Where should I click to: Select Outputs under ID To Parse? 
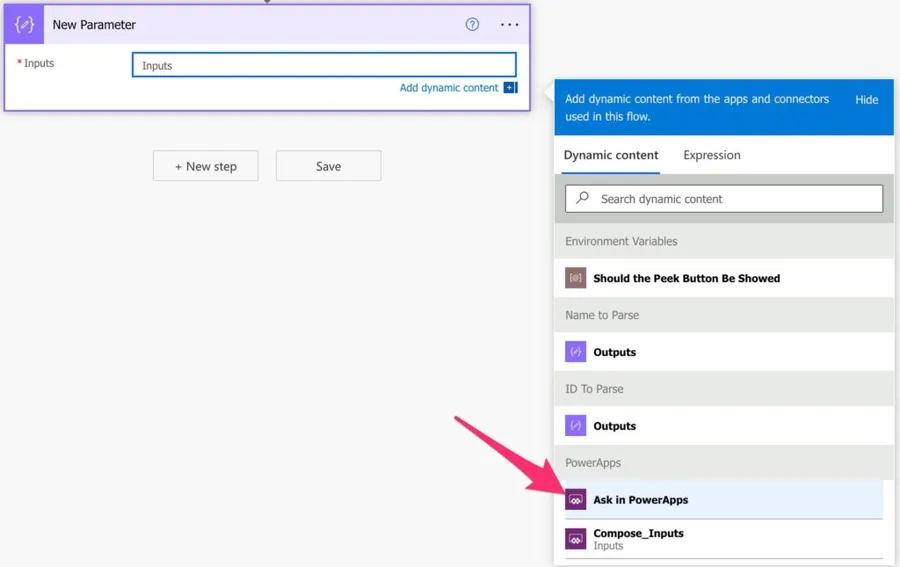614,426
